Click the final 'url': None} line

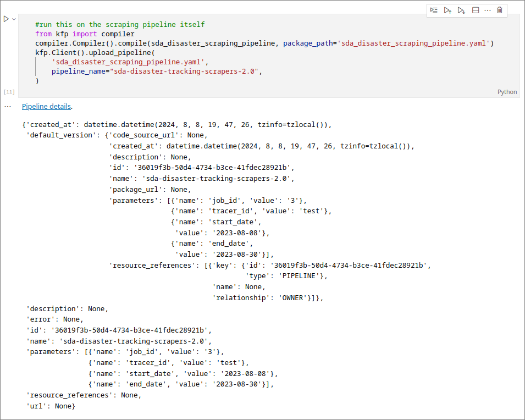[x=51, y=406]
